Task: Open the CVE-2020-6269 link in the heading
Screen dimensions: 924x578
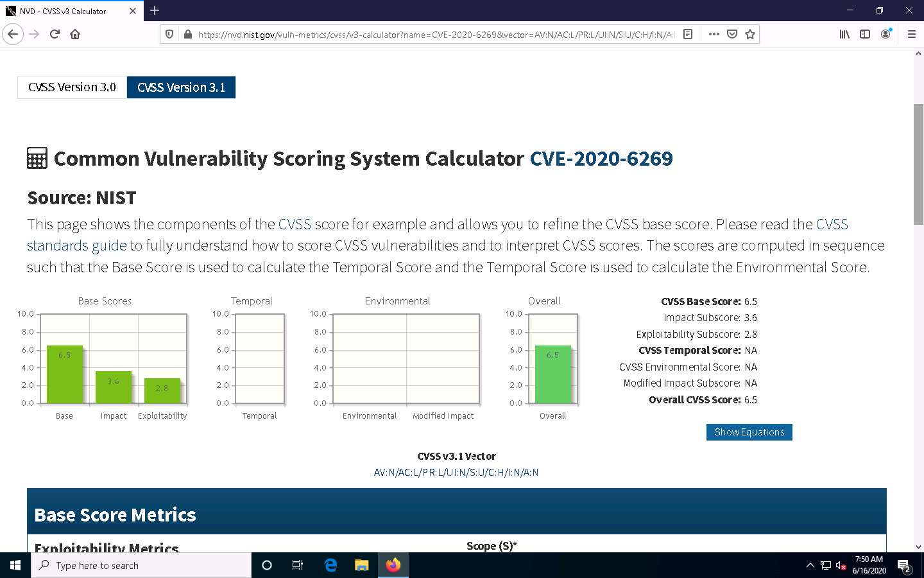Action: [x=601, y=159]
